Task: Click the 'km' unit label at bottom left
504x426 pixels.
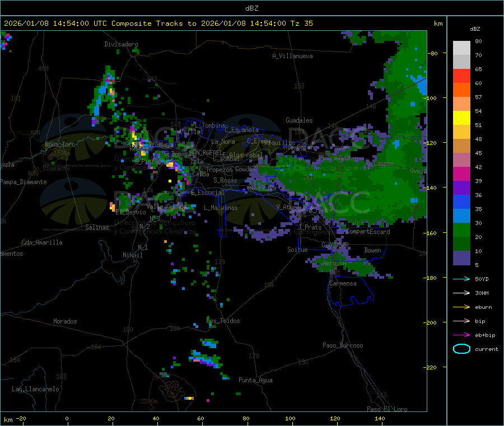Action: (8, 420)
